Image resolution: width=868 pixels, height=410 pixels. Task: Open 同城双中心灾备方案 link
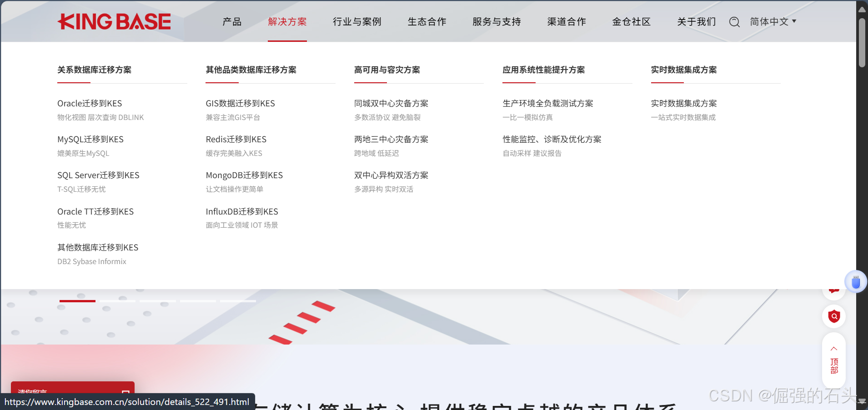[x=391, y=103]
